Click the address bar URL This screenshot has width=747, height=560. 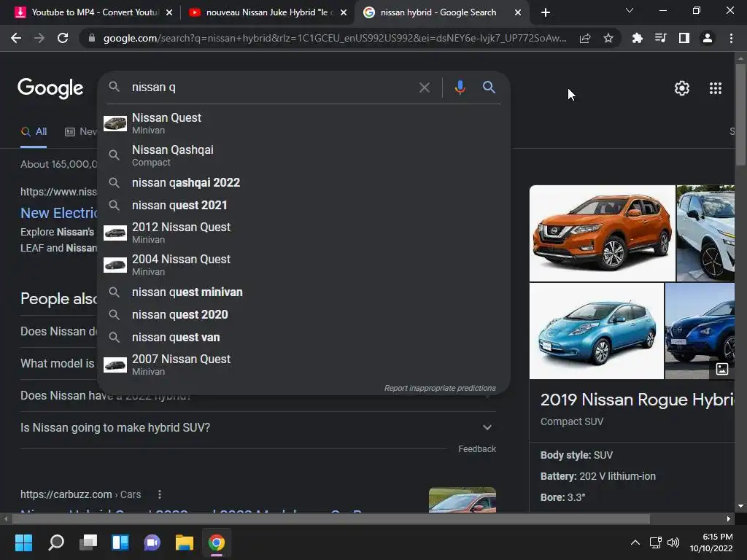tap(334, 38)
